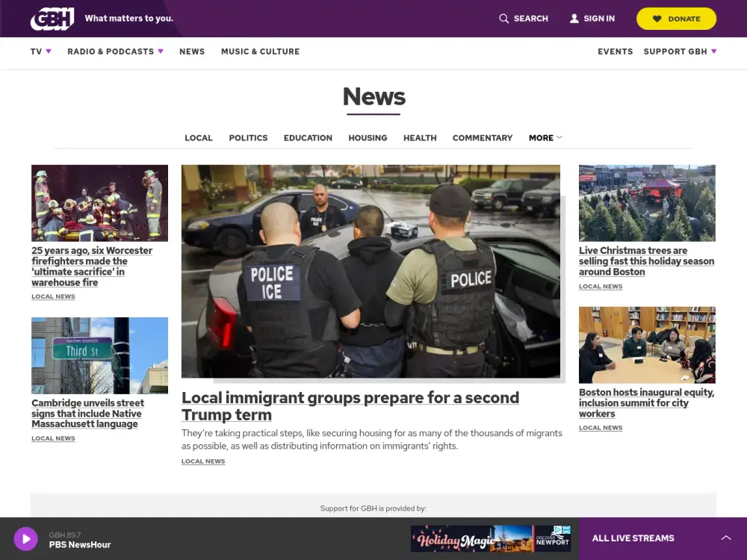Click the heart Donate button
This screenshot has width=747, height=560.
[x=676, y=19]
